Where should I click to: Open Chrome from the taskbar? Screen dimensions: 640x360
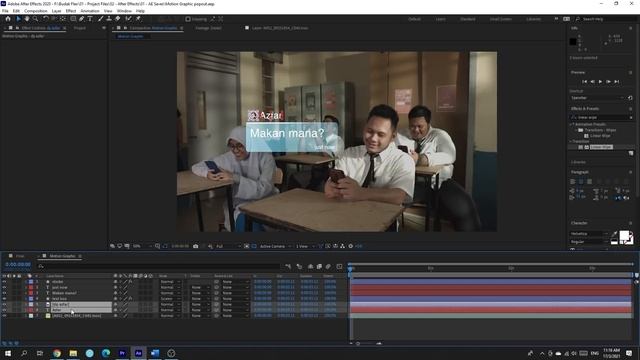click(x=57, y=353)
